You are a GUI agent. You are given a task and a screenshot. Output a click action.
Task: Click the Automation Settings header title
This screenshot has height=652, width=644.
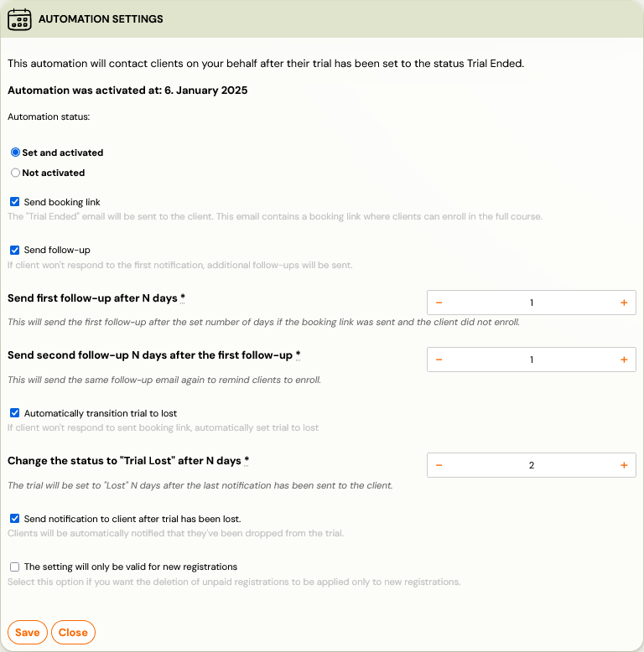coord(101,18)
